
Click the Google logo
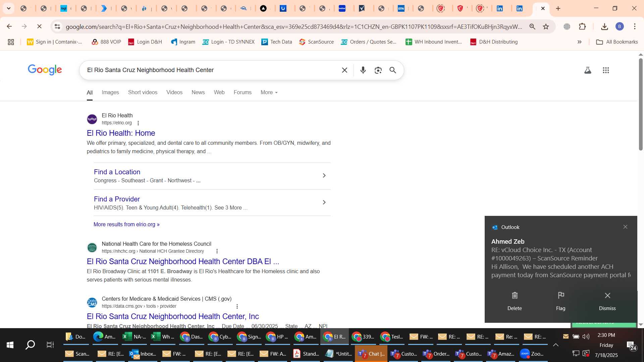coord(45,70)
